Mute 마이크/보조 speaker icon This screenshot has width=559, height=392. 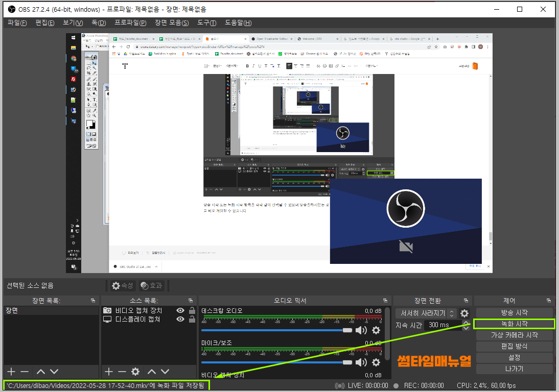point(361,362)
